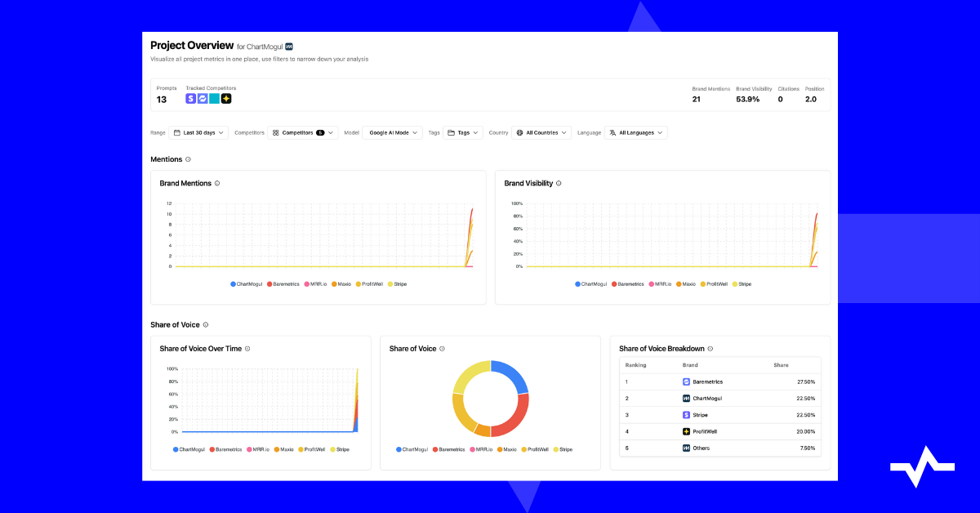Click the ProfitWell logo in the breakdown table
The image size is (980, 513).
tap(687, 431)
